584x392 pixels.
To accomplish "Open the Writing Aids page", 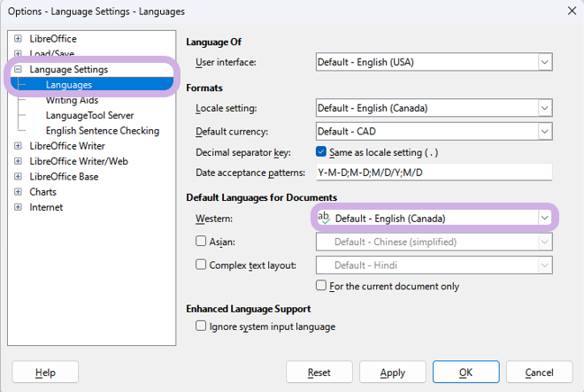I will (72, 100).
